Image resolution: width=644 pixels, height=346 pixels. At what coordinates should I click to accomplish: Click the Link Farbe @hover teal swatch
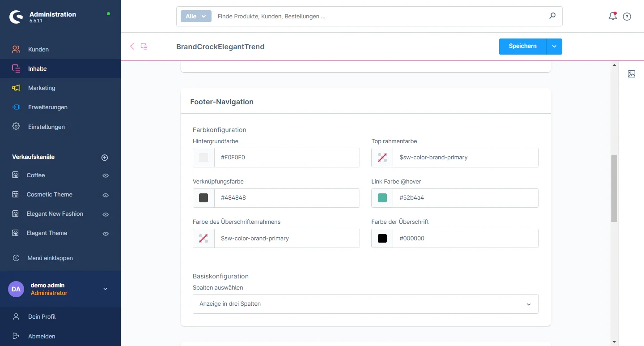pyautogui.click(x=382, y=198)
